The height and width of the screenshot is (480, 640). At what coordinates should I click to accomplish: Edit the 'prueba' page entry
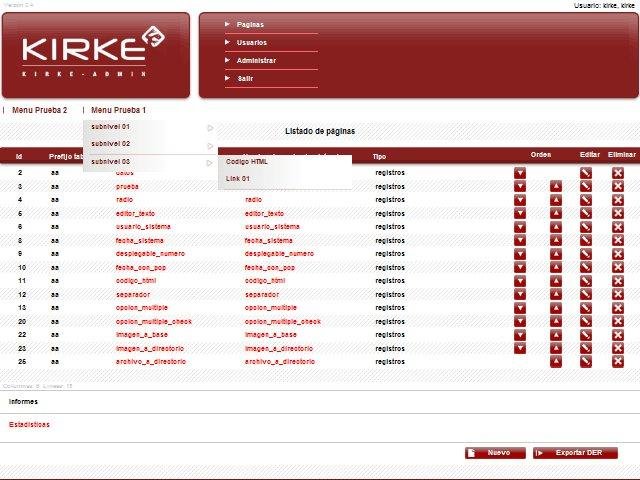[586, 187]
